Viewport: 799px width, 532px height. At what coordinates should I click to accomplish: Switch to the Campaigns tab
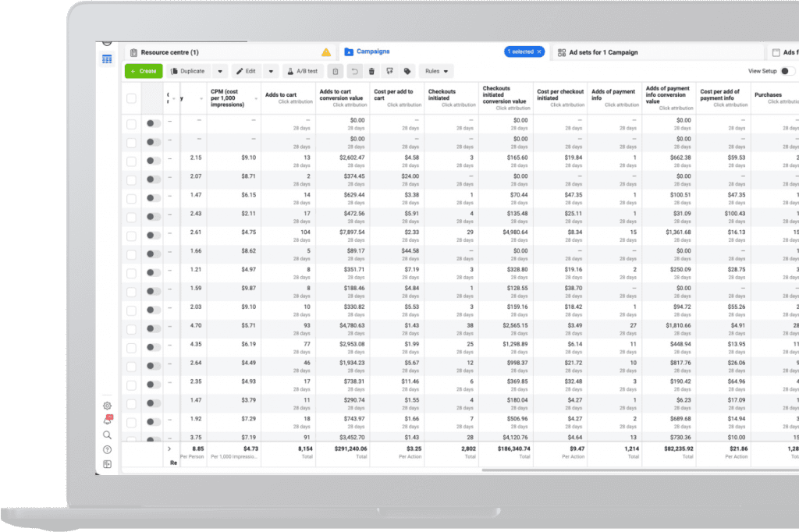click(x=443, y=52)
